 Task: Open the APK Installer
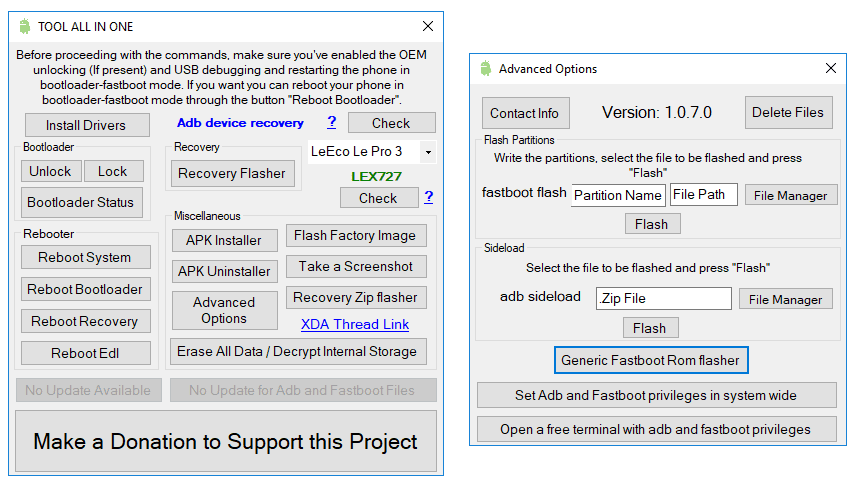tap(224, 240)
